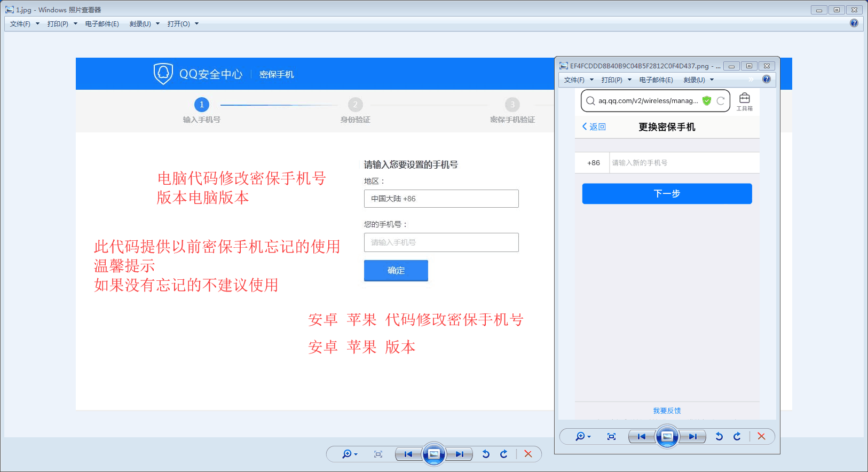Delete the PNG image with red X
The width and height of the screenshot is (868, 472).
761,437
